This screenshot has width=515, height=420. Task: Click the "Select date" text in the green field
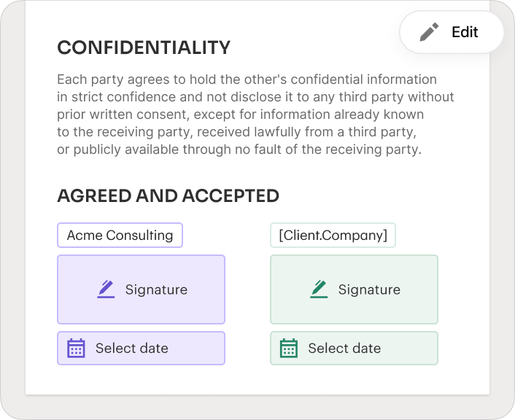point(344,348)
